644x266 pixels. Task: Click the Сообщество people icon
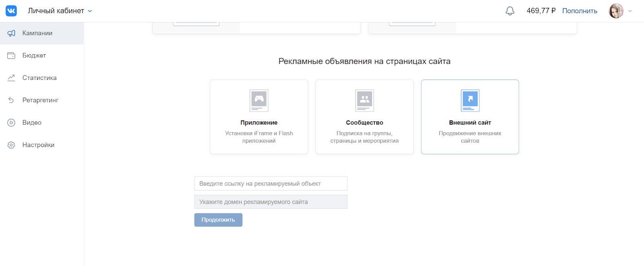(x=365, y=100)
